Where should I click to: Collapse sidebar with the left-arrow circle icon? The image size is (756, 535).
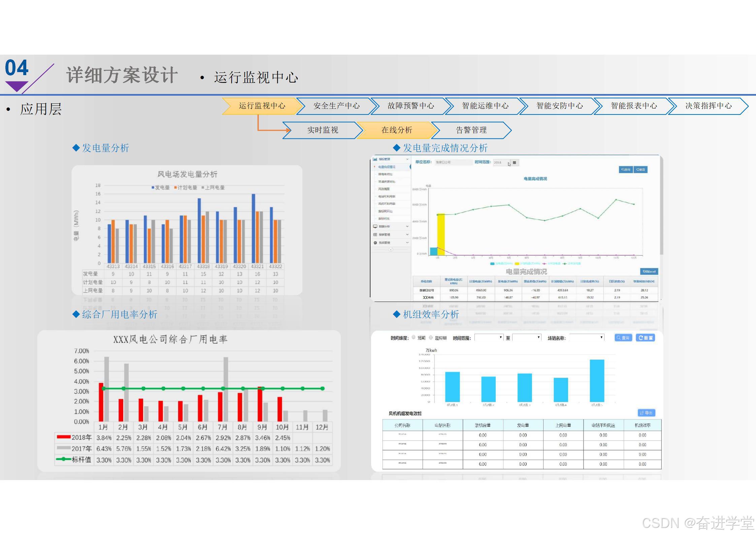click(391, 250)
